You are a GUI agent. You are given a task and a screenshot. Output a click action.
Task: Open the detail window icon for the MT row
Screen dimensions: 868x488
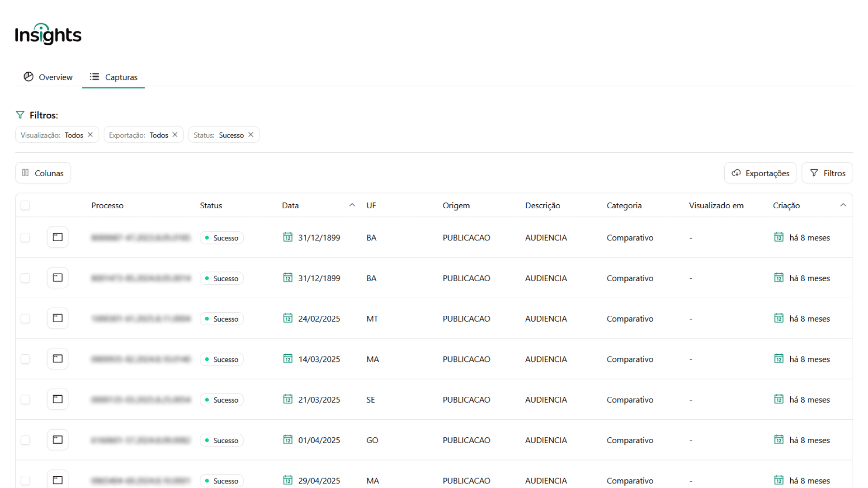(x=57, y=318)
